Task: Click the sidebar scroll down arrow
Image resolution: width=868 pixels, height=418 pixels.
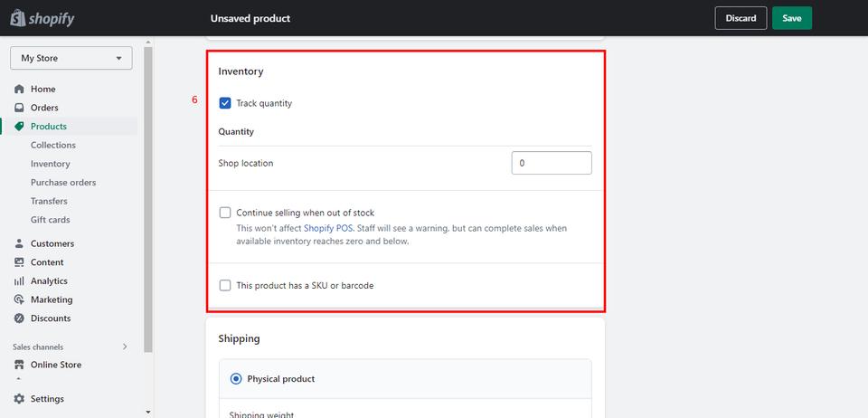Action: [x=147, y=412]
